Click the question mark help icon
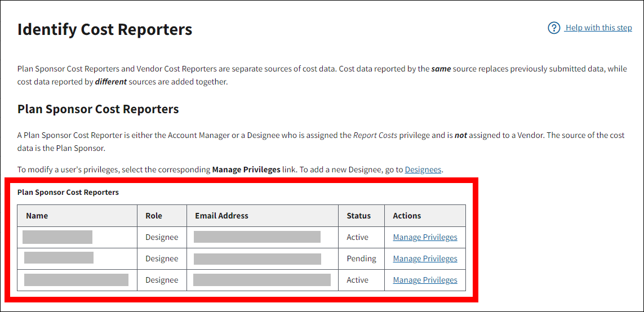Image resolution: width=644 pixels, height=312 pixels. (x=554, y=28)
